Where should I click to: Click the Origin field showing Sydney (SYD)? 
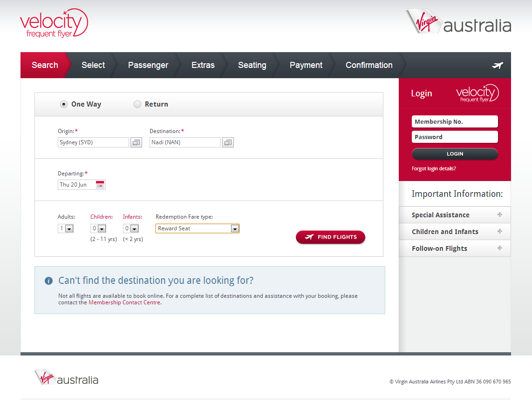pyautogui.click(x=93, y=142)
